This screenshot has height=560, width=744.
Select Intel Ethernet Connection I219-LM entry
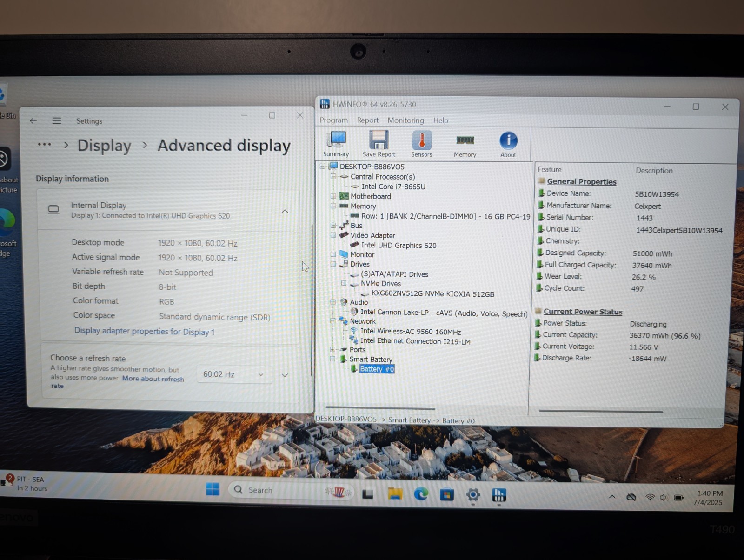pyautogui.click(x=415, y=341)
